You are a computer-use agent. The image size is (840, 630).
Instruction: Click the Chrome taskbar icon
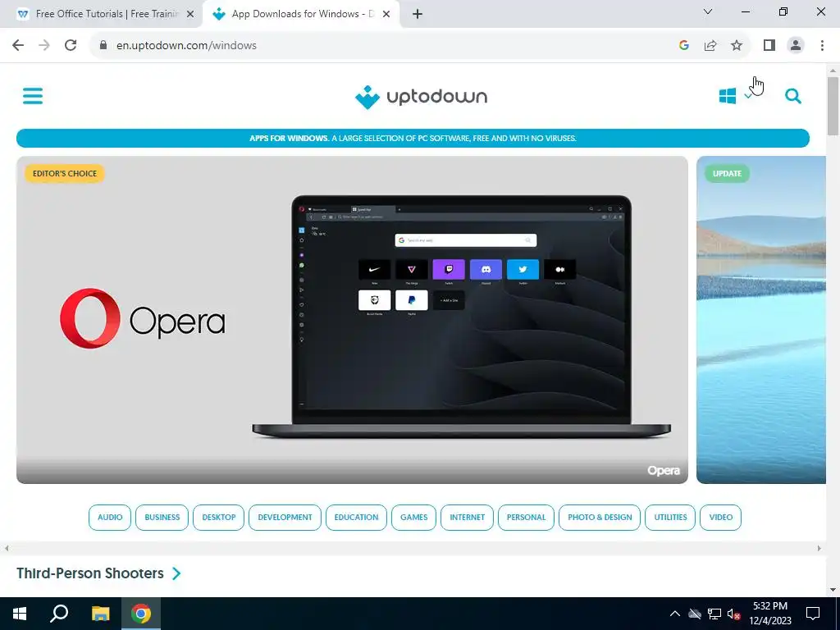click(x=141, y=614)
